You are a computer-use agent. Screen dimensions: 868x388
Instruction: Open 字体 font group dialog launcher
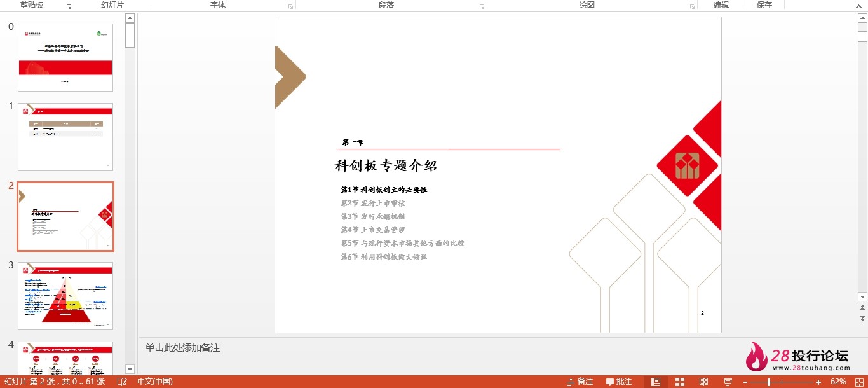[290, 6]
